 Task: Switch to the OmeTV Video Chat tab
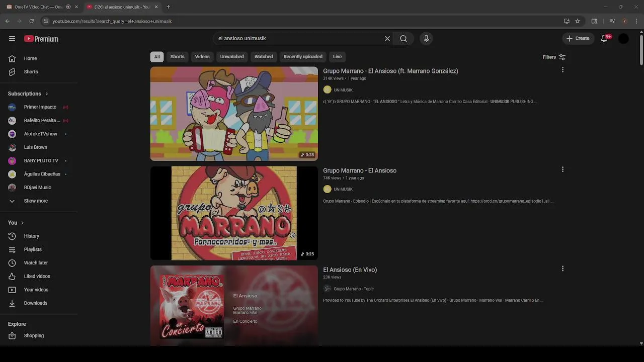(x=39, y=7)
